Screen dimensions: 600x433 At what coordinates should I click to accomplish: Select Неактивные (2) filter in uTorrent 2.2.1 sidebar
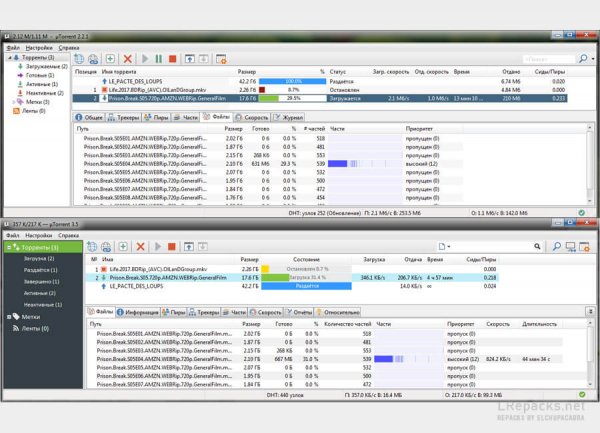[45, 93]
